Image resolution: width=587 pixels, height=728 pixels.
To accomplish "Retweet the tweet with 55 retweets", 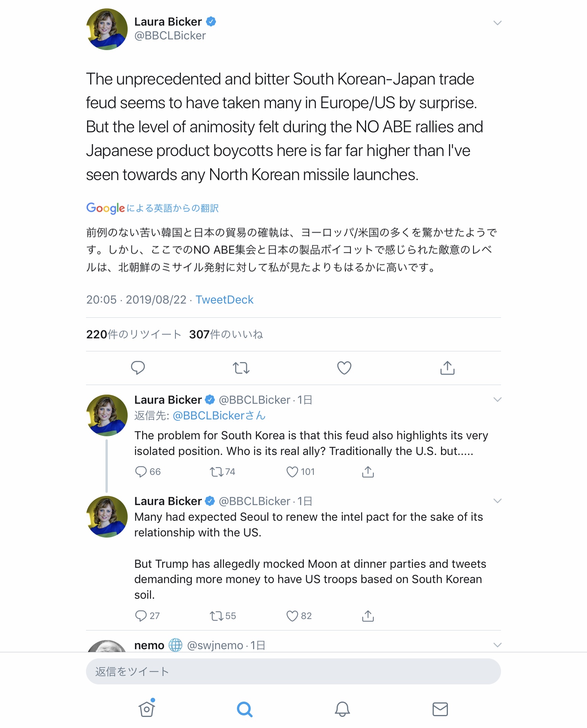I will (216, 616).
